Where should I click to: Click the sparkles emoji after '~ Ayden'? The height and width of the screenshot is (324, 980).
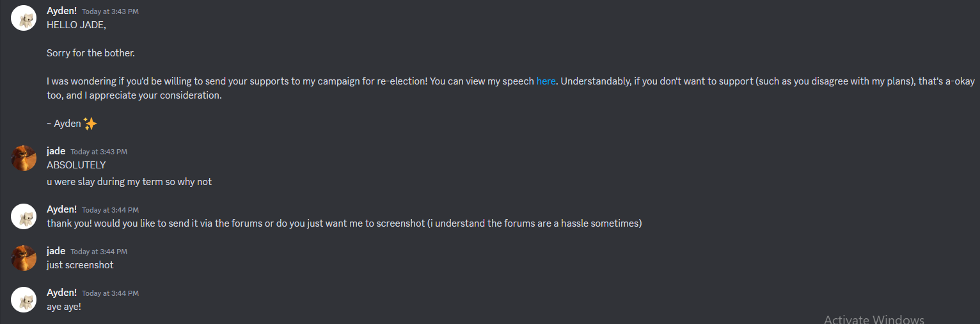pos(90,124)
